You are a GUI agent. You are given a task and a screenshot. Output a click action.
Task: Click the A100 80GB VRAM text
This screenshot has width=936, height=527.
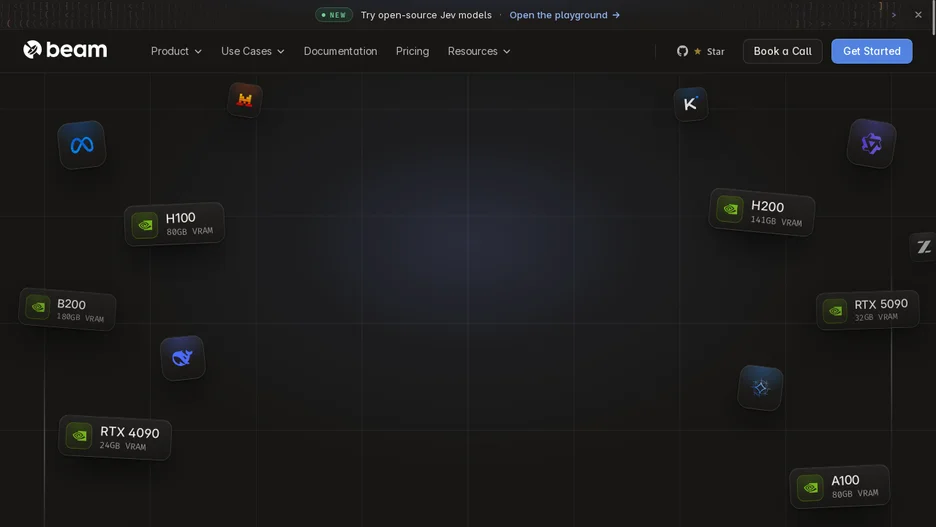coord(855,486)
